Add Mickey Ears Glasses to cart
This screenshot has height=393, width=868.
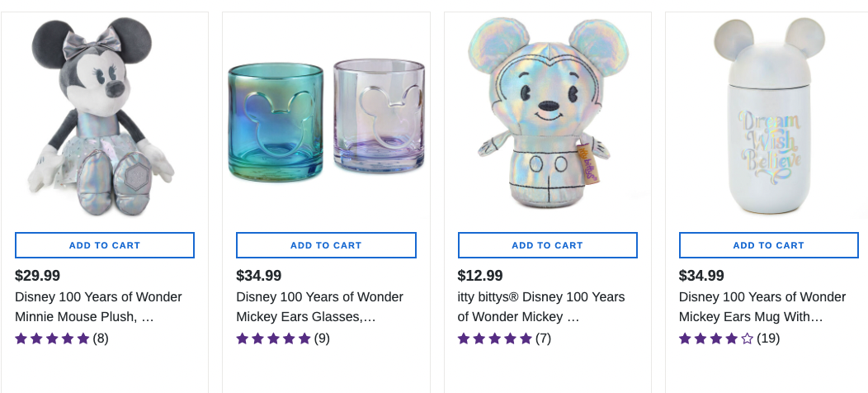point(326,245)
